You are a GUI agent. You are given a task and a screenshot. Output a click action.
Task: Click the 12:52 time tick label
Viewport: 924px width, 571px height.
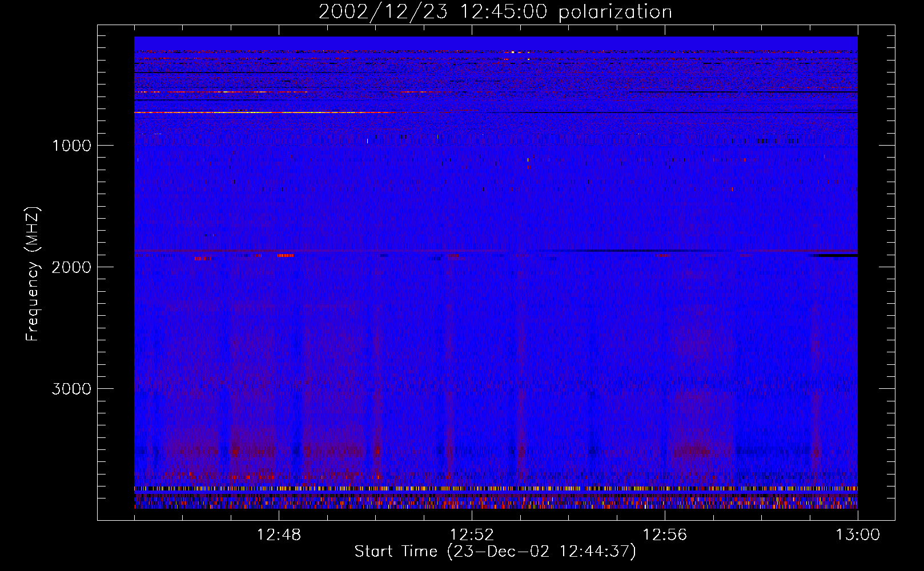pos(472,535)
